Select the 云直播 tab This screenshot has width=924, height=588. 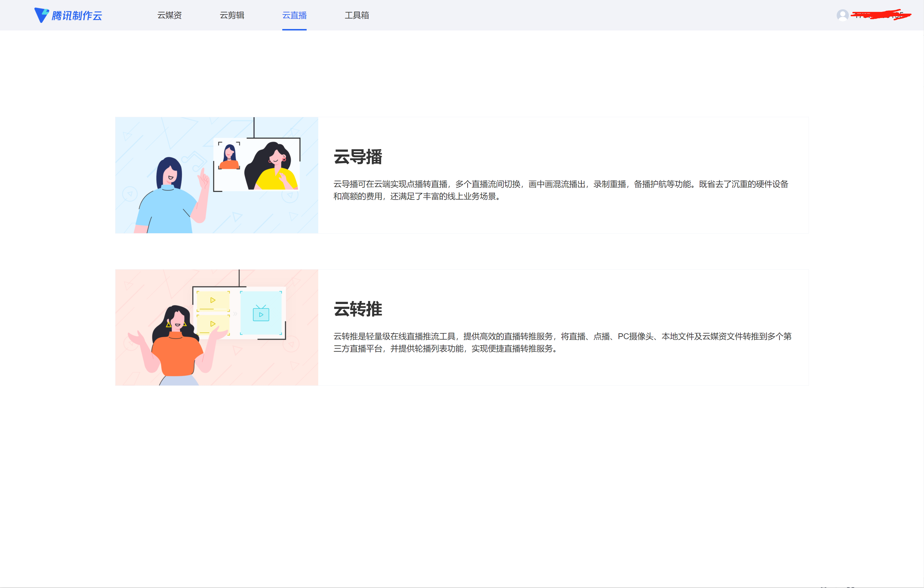tap(294, 15)
